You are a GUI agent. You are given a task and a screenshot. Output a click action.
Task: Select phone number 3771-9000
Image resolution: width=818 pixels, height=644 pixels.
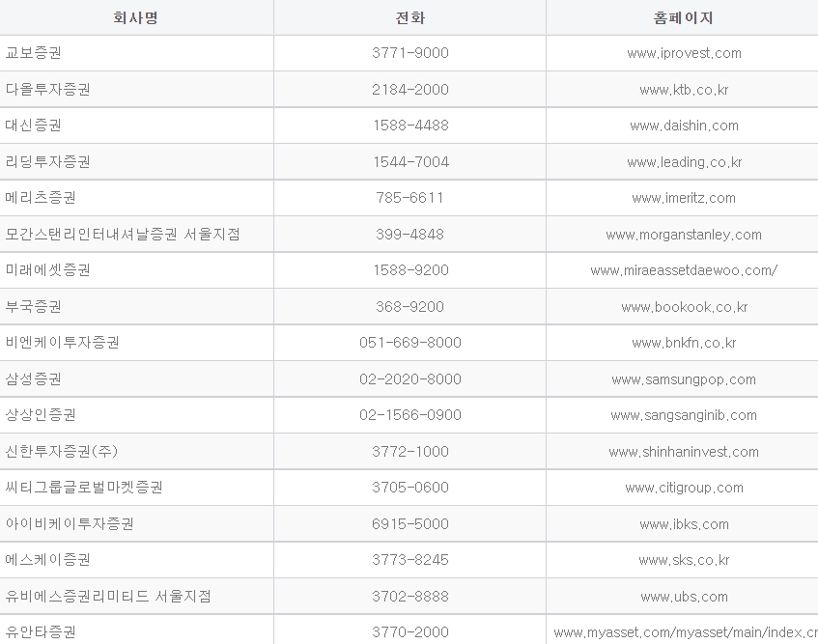(x=410, y=53)
